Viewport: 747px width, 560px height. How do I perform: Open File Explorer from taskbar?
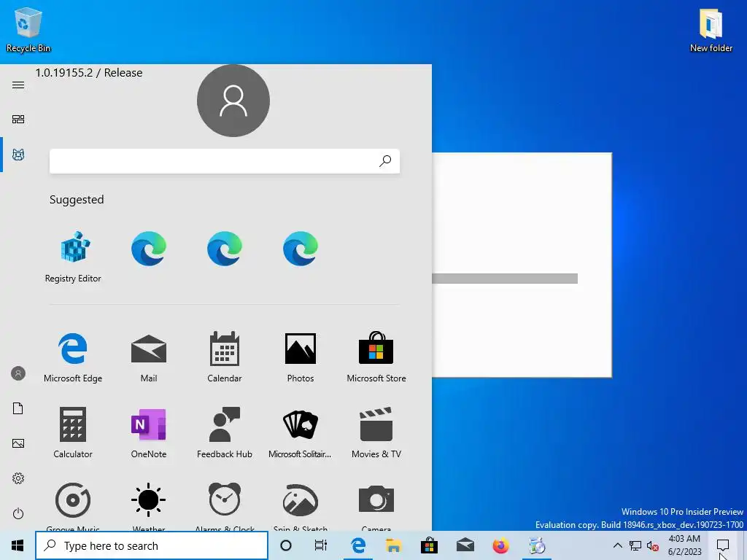click(393, 545)
